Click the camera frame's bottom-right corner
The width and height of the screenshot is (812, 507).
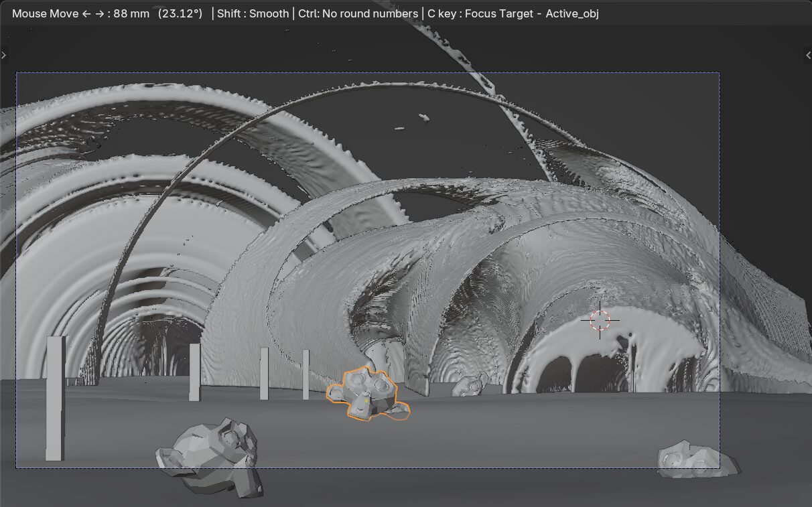(x=719, y=467)
